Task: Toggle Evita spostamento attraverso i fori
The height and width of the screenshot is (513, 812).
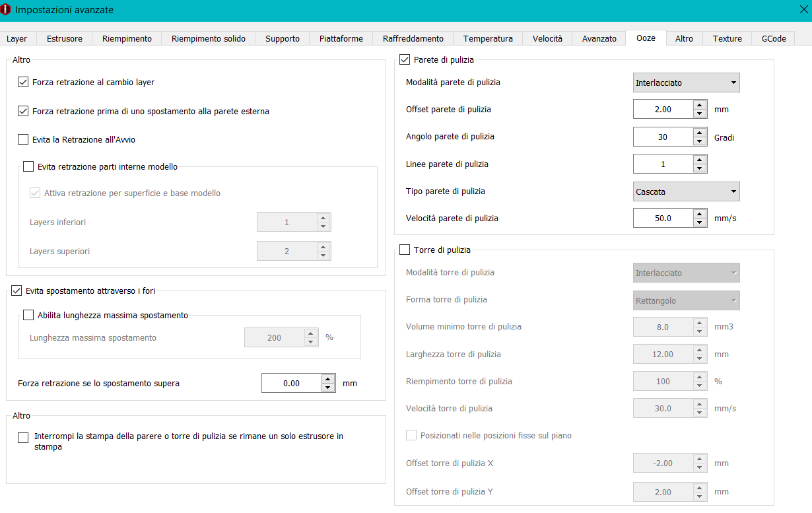Action: tap(17, 290)
